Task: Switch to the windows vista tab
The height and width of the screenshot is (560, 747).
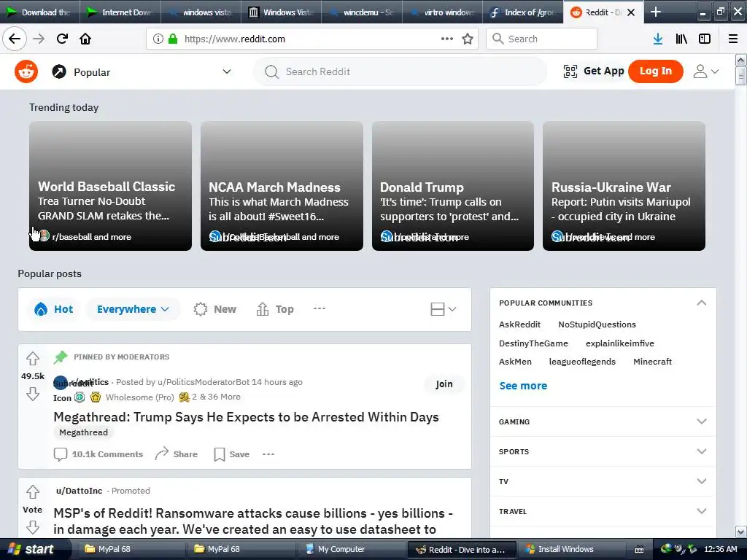Action: point(201,12)
